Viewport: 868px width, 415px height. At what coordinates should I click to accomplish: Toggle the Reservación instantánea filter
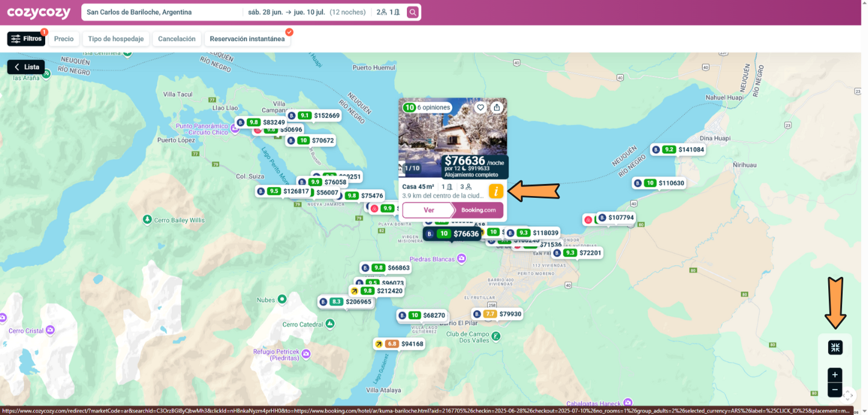[x=247, y=39]
